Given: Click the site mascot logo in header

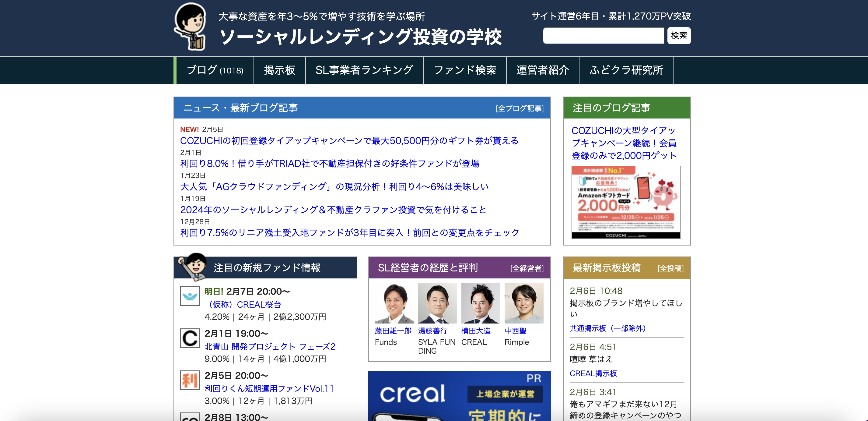Looking at the screenshot, I should point(191,27).
